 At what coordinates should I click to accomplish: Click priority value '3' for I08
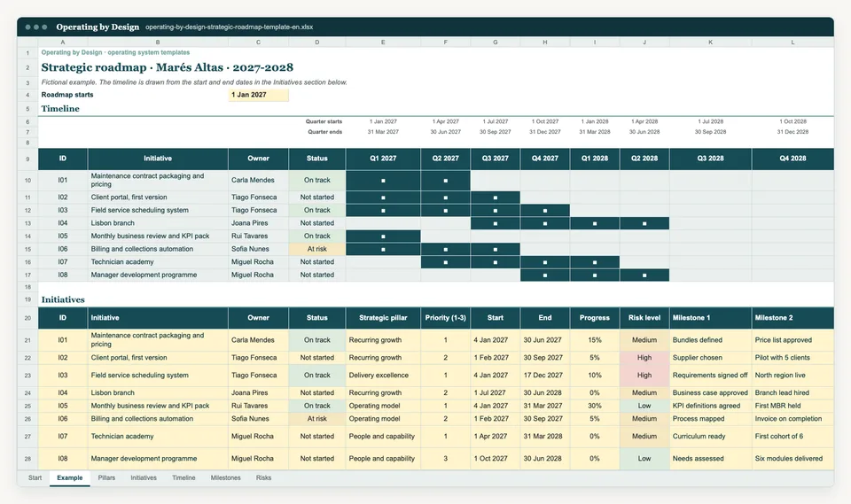pyautogui.click(x=446, y=459)
